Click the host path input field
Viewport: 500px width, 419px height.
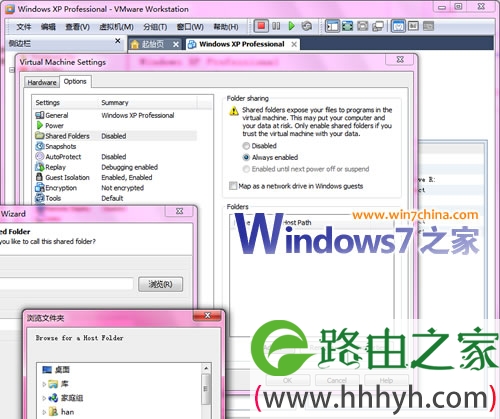pos(66,284)
